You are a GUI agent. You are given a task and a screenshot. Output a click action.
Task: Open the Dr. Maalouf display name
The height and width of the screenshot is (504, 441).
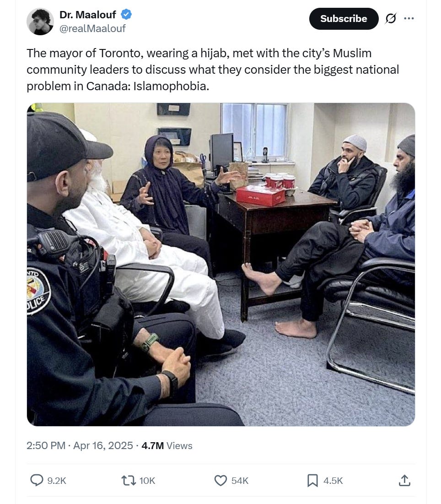pyautogui.click(x=88, y=15)
